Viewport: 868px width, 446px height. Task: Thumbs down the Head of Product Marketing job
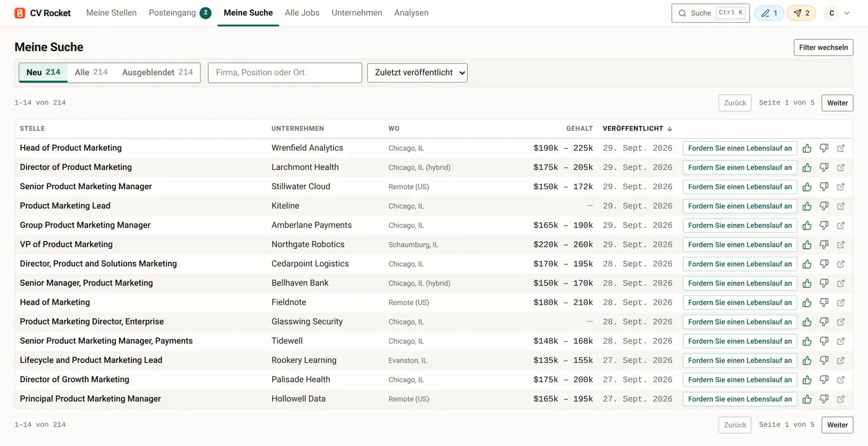pos(824,148)
